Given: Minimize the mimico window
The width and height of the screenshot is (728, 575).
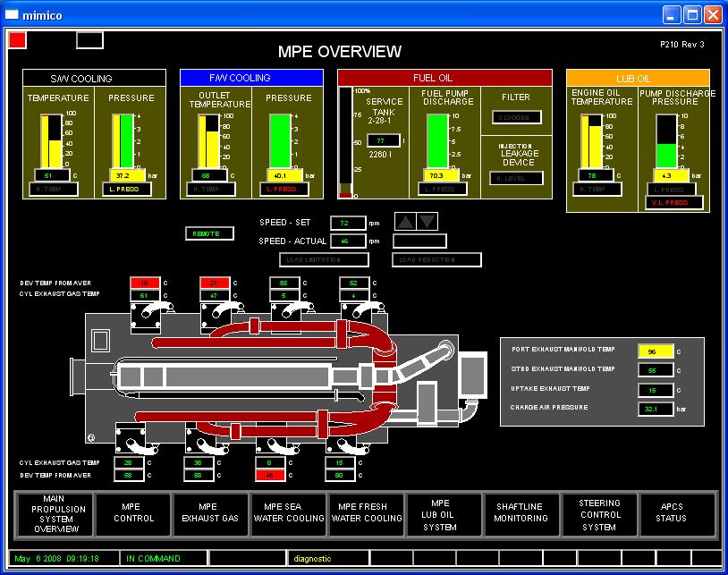Looking at the screenshot, I should 672,15.
